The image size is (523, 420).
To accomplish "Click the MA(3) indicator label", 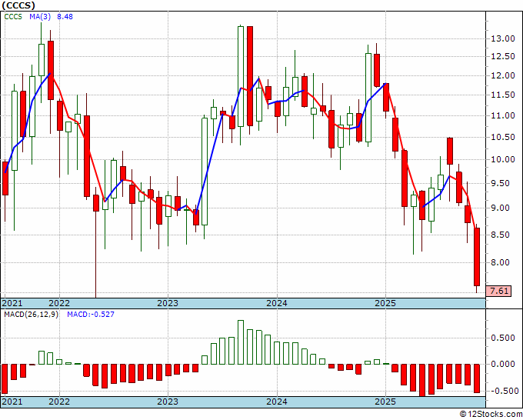I will pyautogui.click(x=40, y=17).
